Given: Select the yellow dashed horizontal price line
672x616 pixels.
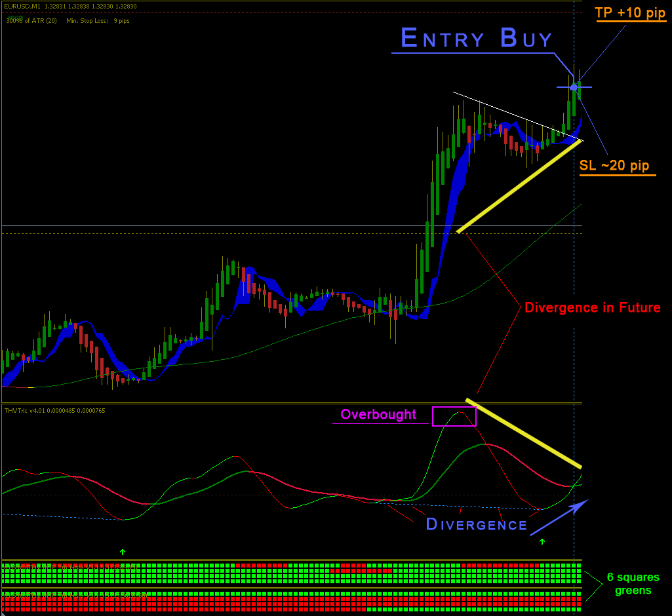Looking at the screenshot, I should tap(292, 233).
